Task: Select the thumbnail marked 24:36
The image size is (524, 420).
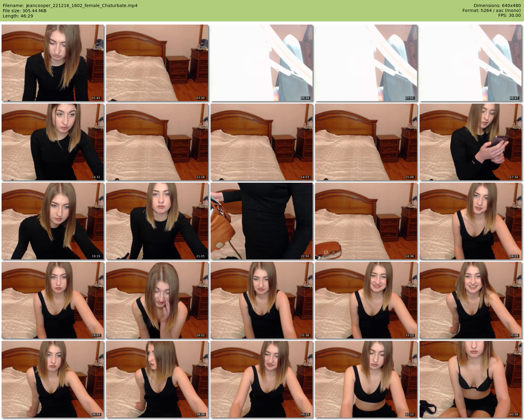Action: coord(366,221)
